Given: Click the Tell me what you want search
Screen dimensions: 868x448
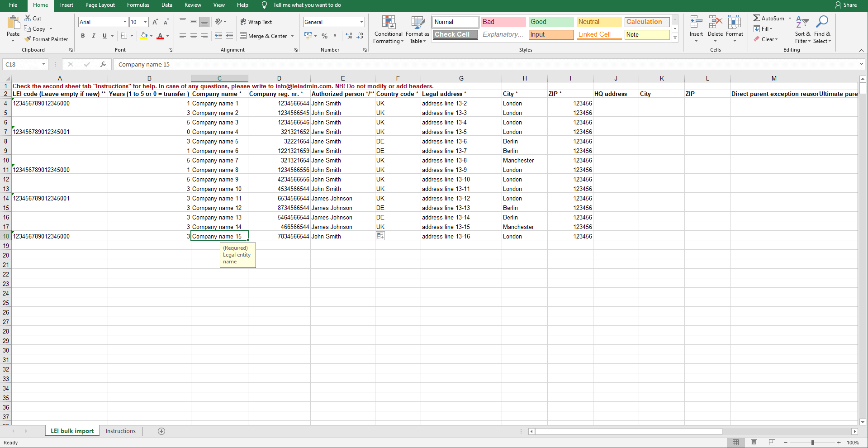Looking at the screenshot, I should coord(307,5).
